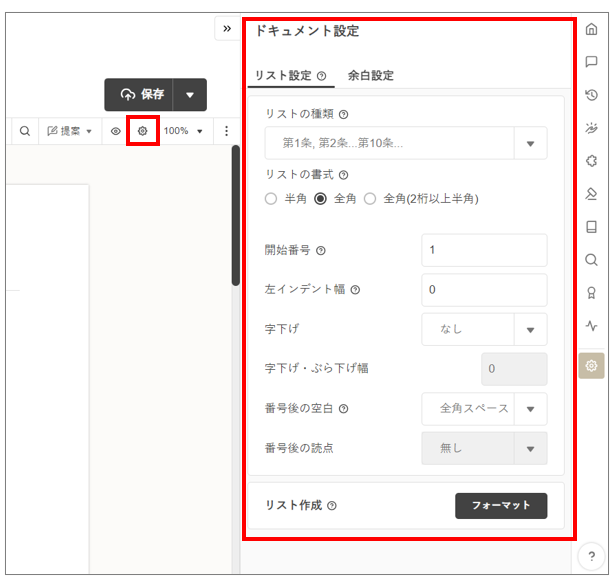This screenshot has height=582, width=615.
Task: Click the フォーマット button
Action: 501,506
